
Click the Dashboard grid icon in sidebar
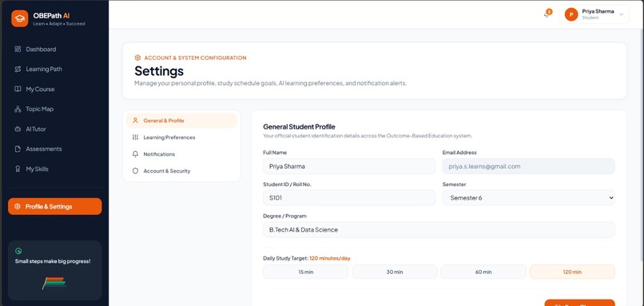pyautogui.click(x=18, y=49)
